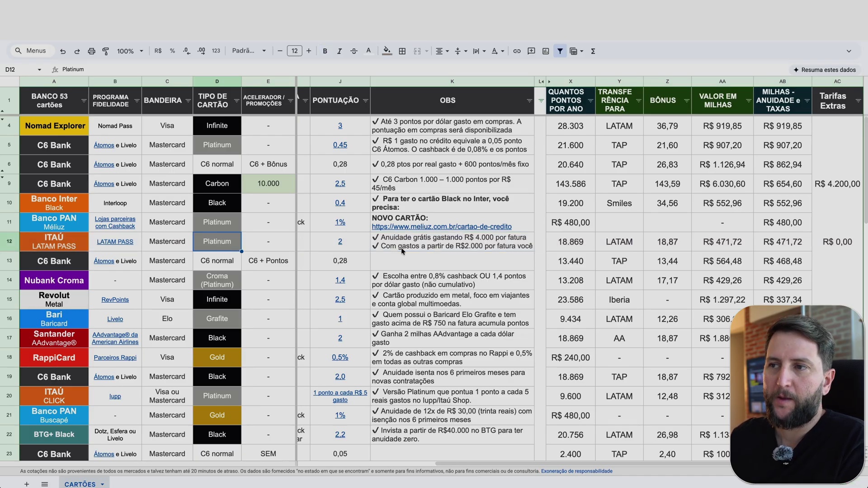Increase font size with the plus button
Screen dimensions: 868x488
[309, 51]
